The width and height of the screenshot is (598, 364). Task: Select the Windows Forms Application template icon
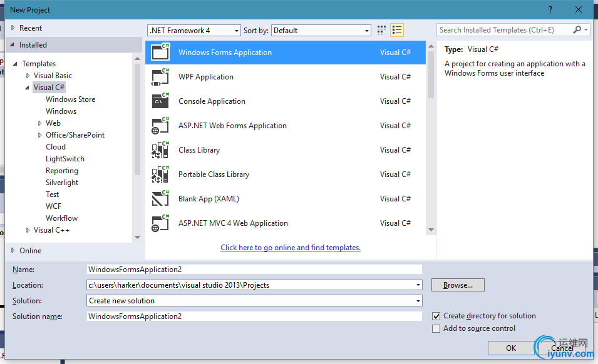160,52
